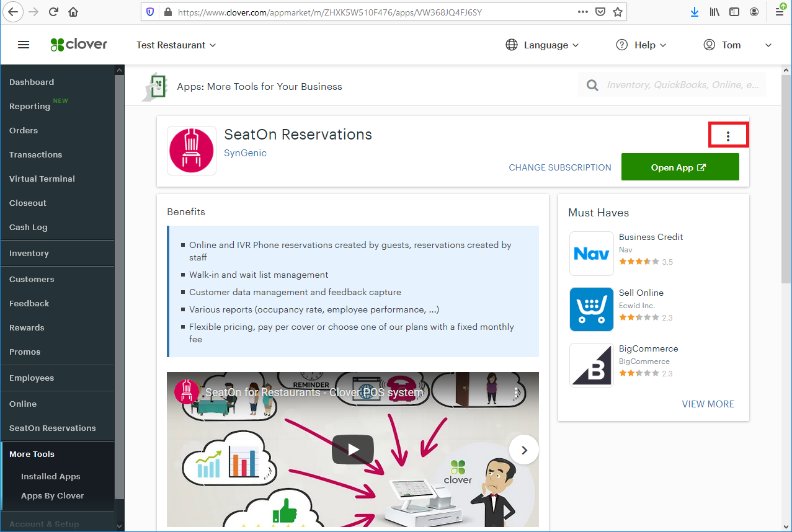Advance to next media slide arrow
The height and width of the screenshot is (532, 792).
pyautogui.click(x=524, y=450)
